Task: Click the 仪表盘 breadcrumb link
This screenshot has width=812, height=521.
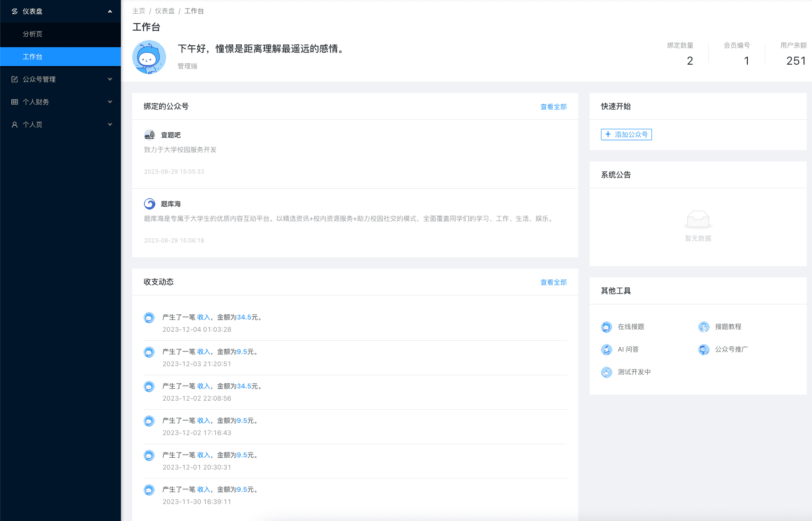Action: 165,11
